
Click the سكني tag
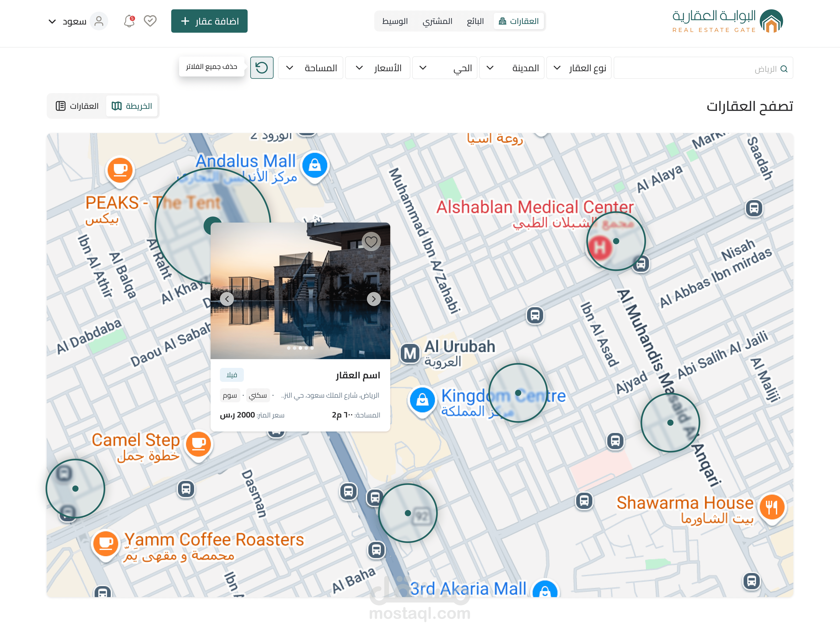coord(258,396)
